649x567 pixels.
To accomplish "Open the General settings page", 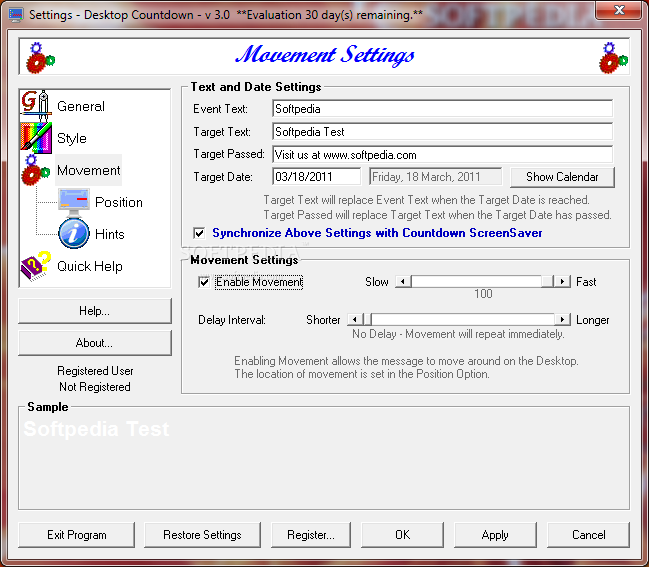I will coord(81,106).
